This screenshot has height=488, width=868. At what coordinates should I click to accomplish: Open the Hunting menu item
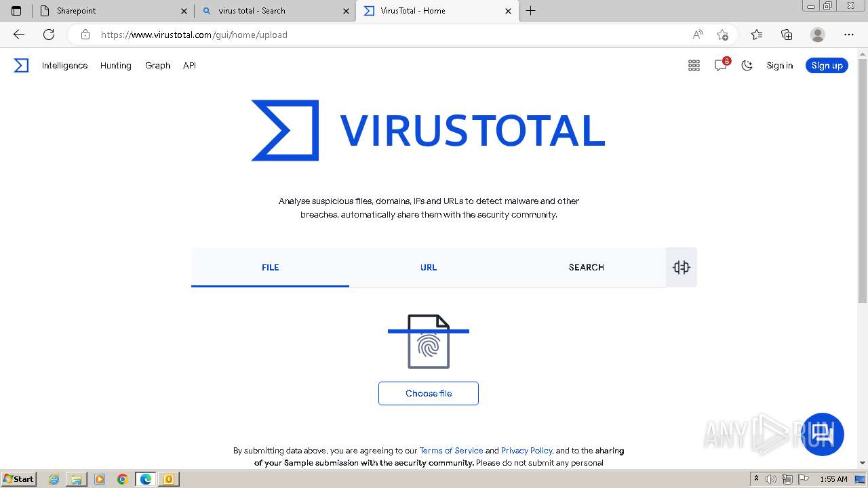(x=116, y=66)
